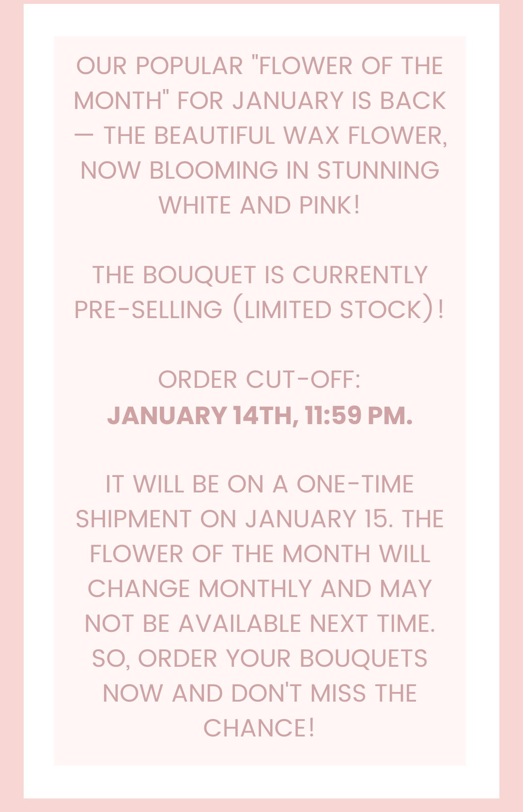The image size is (523, 812).
Task: Click the 'ORDER CUT-OFF:' heading
Action: click(260, 380)
